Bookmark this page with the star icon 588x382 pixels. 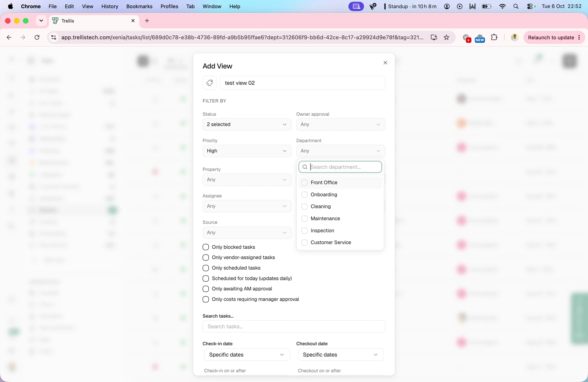click(447, 37)
